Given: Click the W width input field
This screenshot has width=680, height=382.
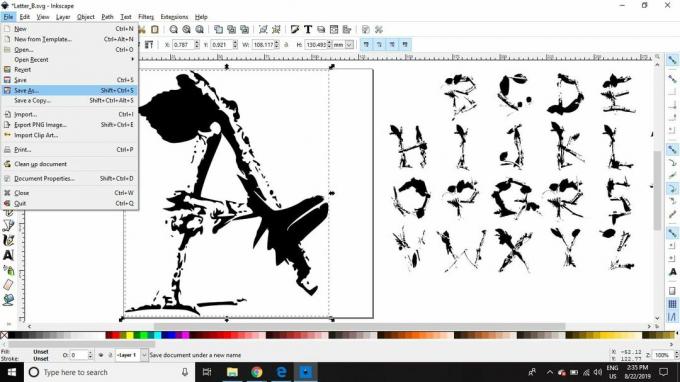Looking at the screenshot, I should pos(264,45).
